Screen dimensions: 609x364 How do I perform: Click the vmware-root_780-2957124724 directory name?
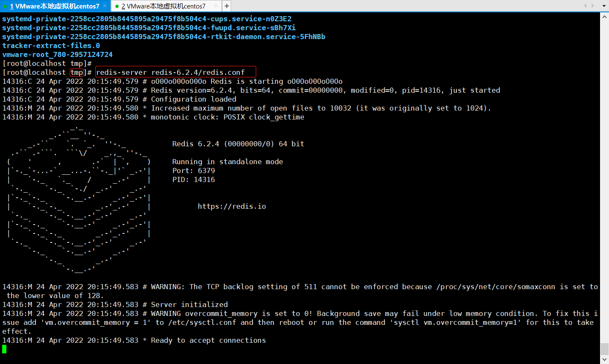tap(57, 54)
